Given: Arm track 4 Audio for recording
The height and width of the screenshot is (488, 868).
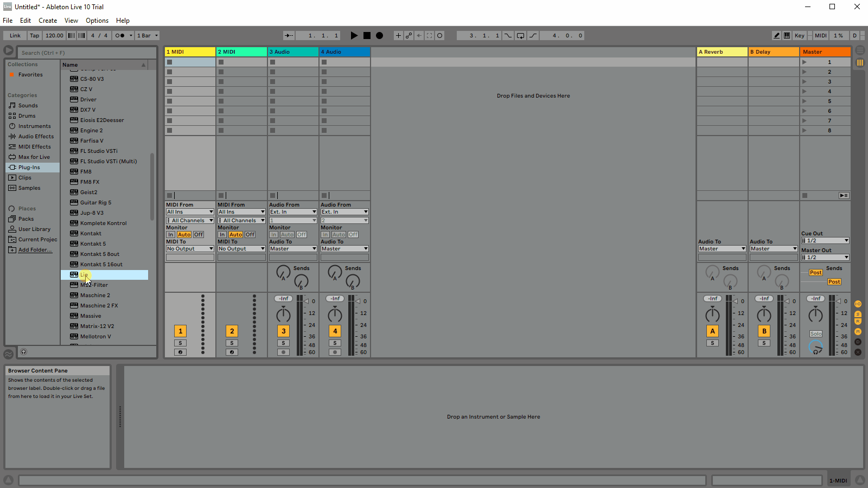Looking at the screenshot, I should coord(335,352).
